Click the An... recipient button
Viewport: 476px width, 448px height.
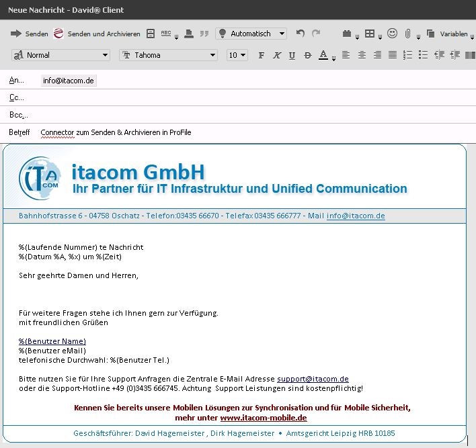coord(16,81)
